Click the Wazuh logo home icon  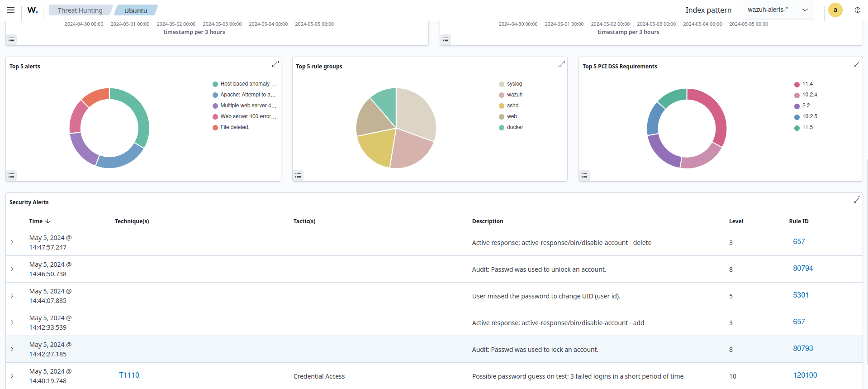pyautogui.click(x=33, y=10)
